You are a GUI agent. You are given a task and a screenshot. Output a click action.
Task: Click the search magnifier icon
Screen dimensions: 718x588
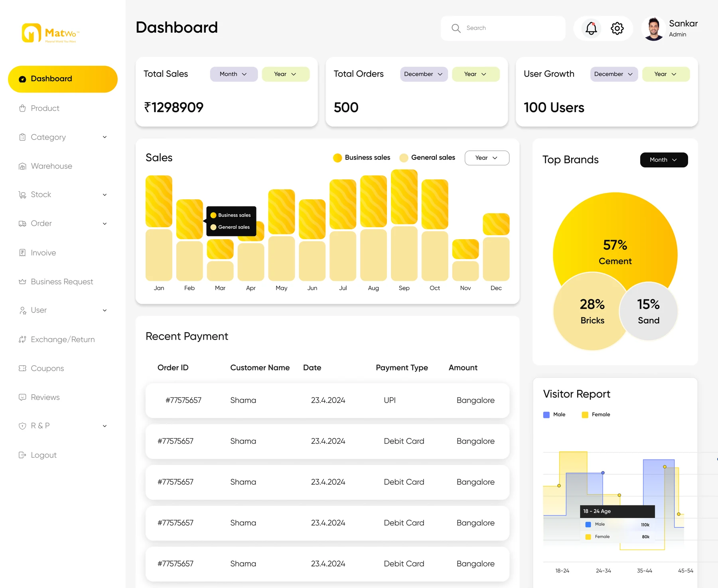tap(456, 28)
